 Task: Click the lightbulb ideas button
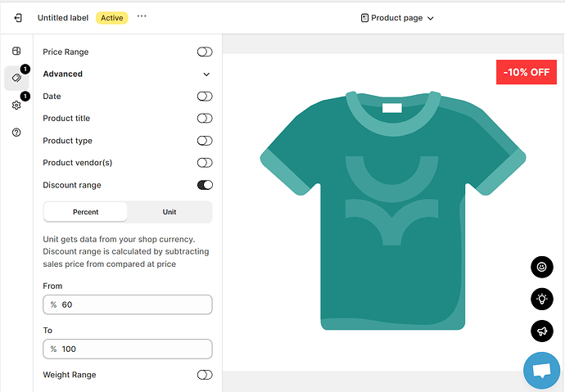[541, 299]
